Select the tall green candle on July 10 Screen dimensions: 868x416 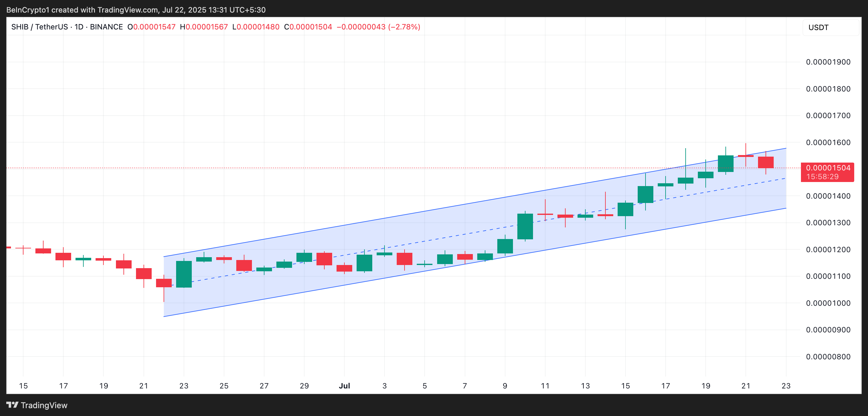point(525,226)
